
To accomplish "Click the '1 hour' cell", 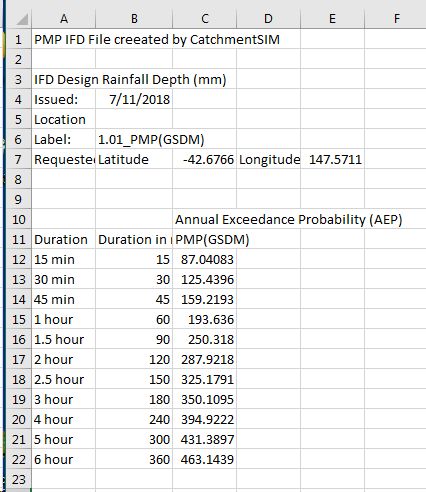I will click(64, 319).
